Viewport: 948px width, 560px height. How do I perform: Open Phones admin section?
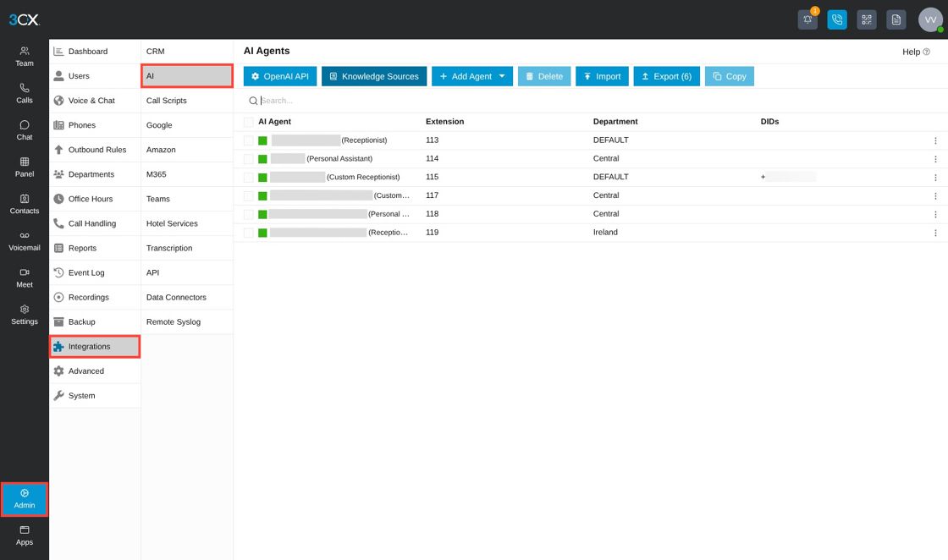[x=95, y=125]
